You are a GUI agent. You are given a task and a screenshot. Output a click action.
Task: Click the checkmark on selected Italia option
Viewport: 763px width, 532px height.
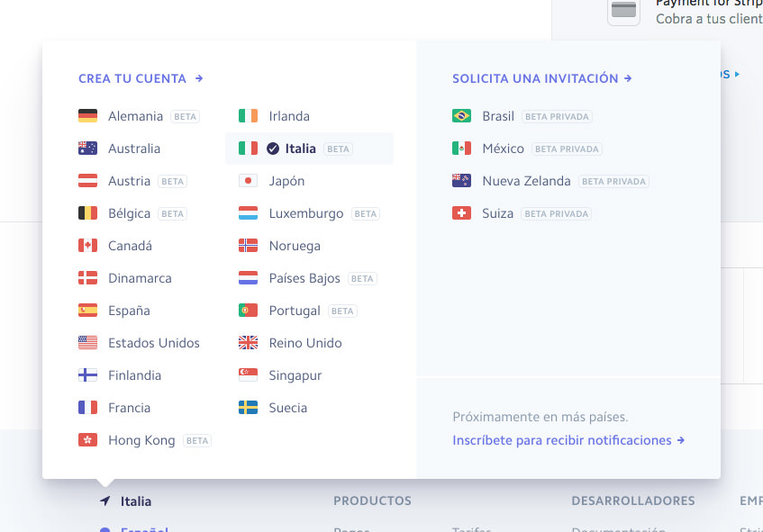tap(273, 149)
